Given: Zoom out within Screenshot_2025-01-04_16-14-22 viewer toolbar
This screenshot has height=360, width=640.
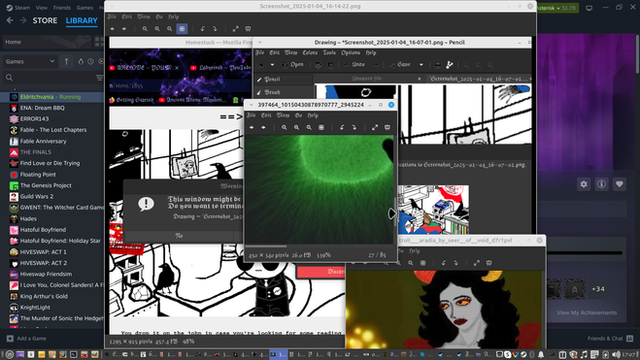Looking at the screenshot, I should pyautogui.click(x=157, y=29).
